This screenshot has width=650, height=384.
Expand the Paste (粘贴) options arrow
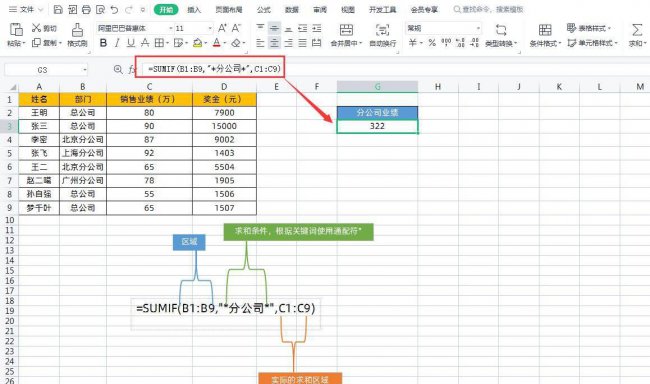click(x=24, y=43)
